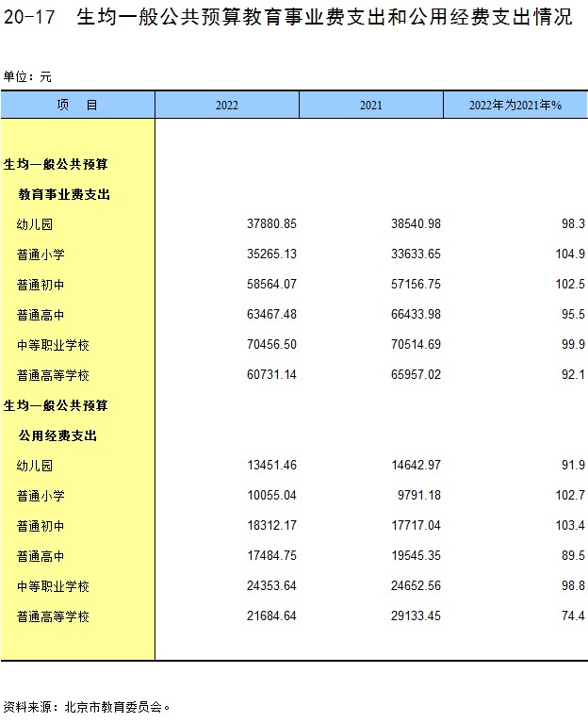Select the 74.4 percentage cell
Screen dimensions: 588x722
[572, 616]
